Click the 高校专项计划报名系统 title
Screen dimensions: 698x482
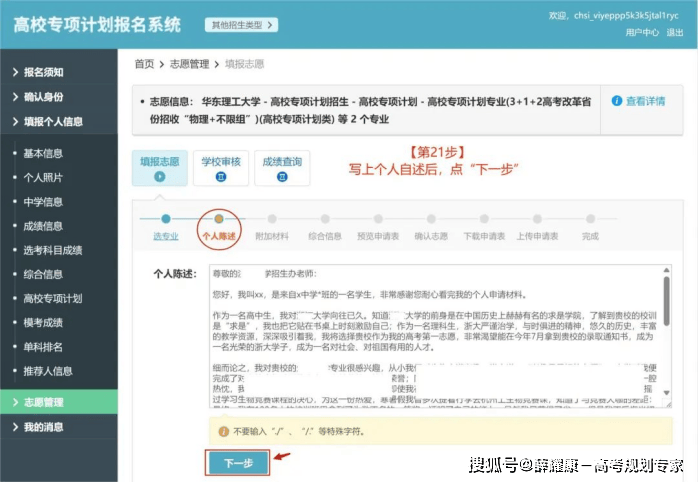pos(97,25)
